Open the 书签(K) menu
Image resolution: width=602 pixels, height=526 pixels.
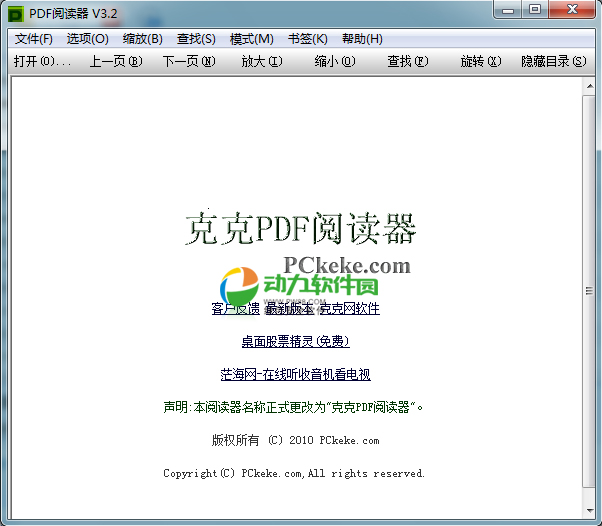(x=307, y=39)
